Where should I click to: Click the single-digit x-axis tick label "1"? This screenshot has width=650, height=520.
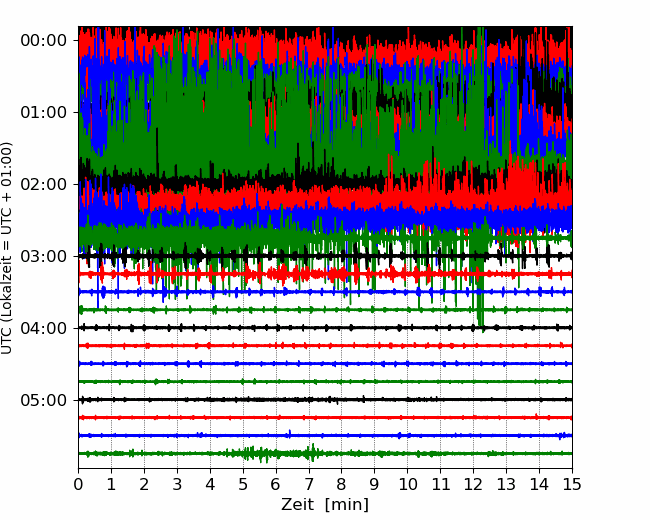click(111, 484)
